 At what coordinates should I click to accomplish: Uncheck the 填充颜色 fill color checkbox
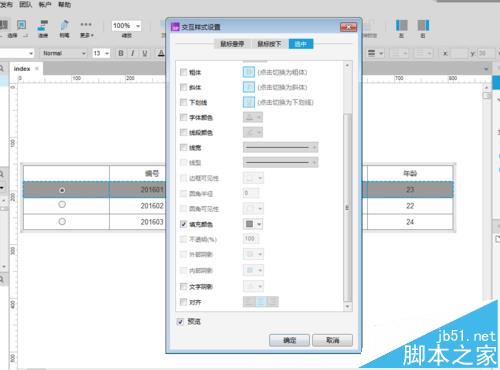[x=183, y=224]
